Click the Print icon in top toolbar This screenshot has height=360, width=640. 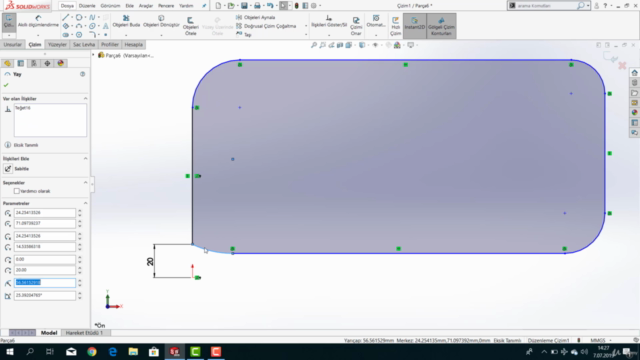(x=257, y=6)
